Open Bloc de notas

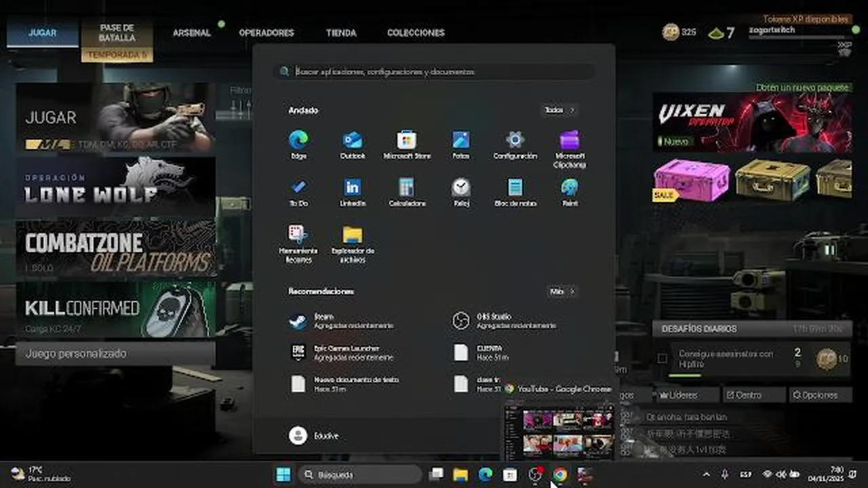515,192
